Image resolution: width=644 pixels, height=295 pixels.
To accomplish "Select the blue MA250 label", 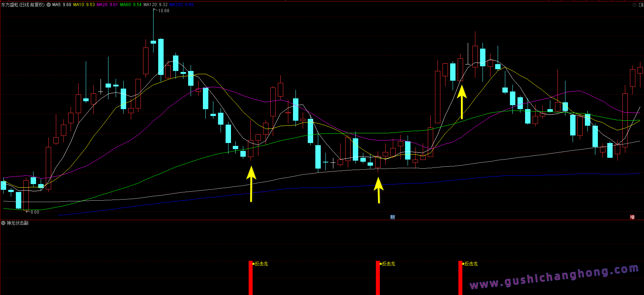I will point(181,5).
